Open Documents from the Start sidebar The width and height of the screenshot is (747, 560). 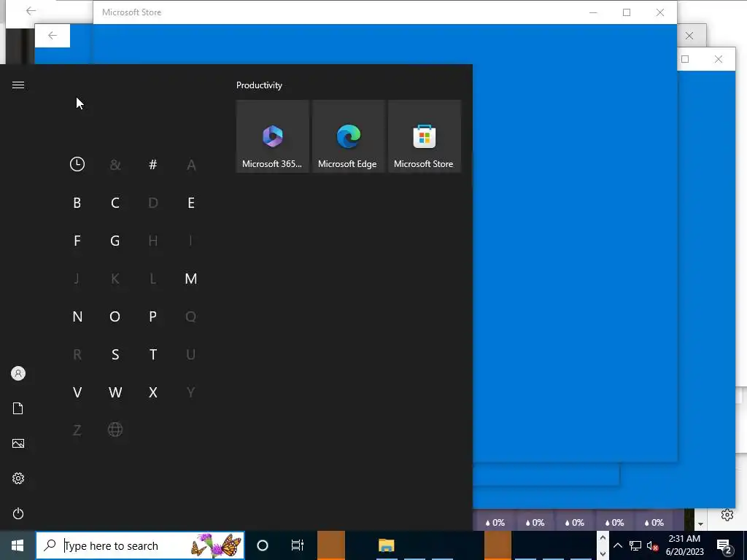(18, 408)
